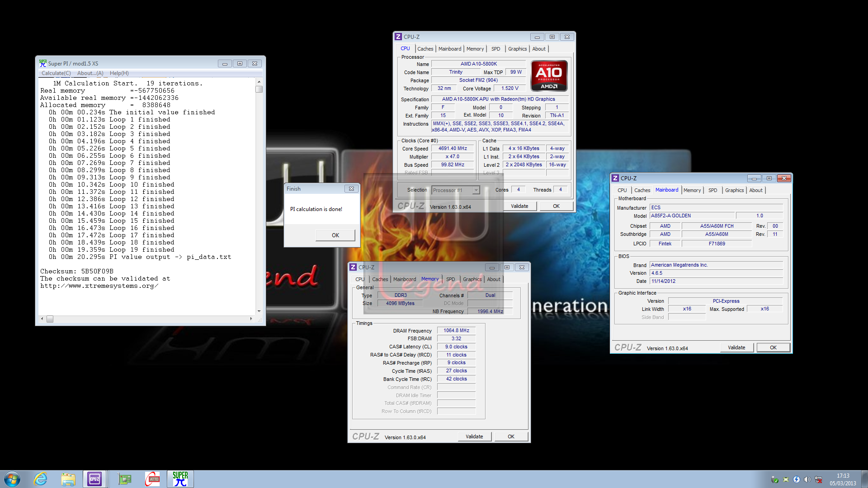This screenshot has width=868, height=488.
Task: Click Super PI title bar app icon
Action: point(43,63)
